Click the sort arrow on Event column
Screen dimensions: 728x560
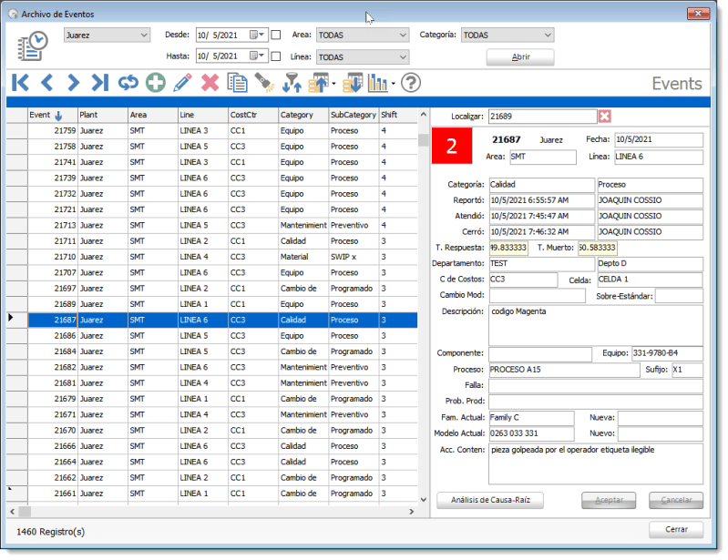[58, 115]
